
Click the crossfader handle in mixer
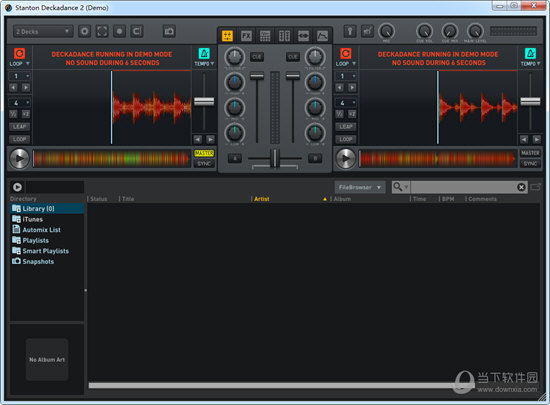(x=275, y=158)
